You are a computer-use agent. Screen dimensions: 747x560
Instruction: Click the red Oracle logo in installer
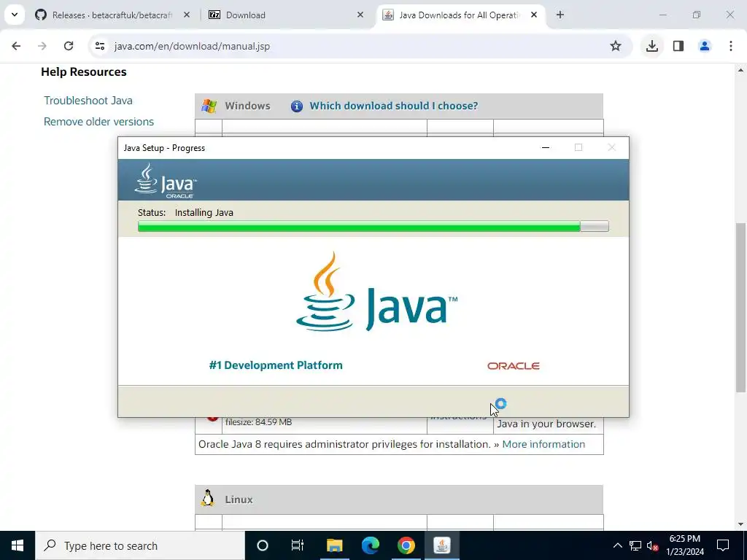[513, 366]
